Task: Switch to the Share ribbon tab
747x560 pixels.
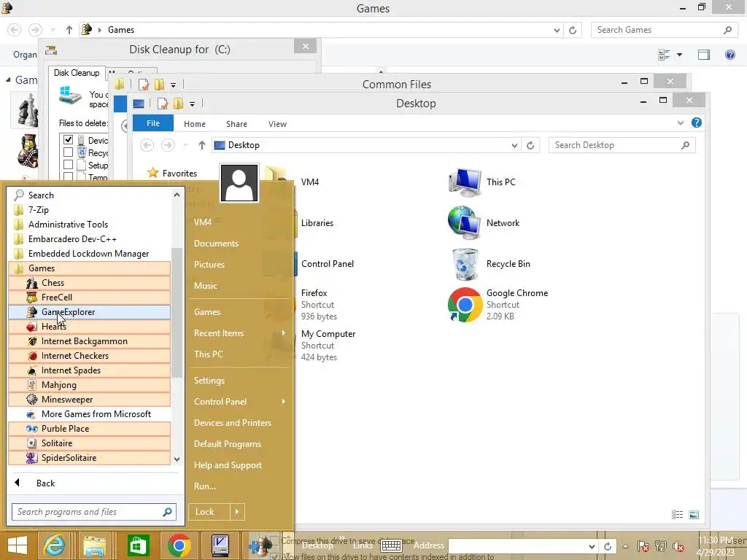Action: point(236,124)
